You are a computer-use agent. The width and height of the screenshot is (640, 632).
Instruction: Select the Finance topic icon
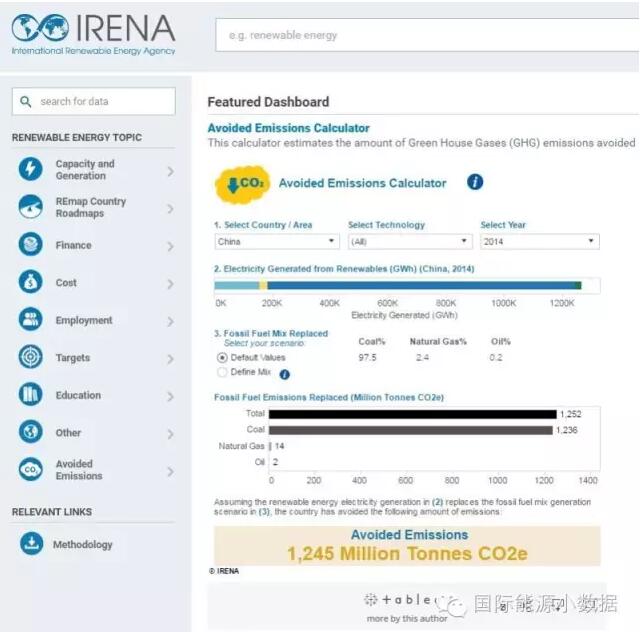point(31,245)
